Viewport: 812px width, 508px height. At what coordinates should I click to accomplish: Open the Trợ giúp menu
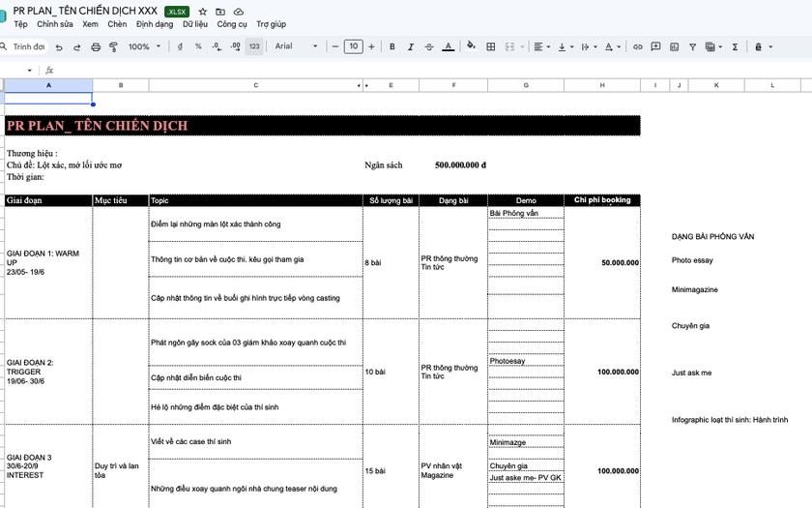coord(272,24)
